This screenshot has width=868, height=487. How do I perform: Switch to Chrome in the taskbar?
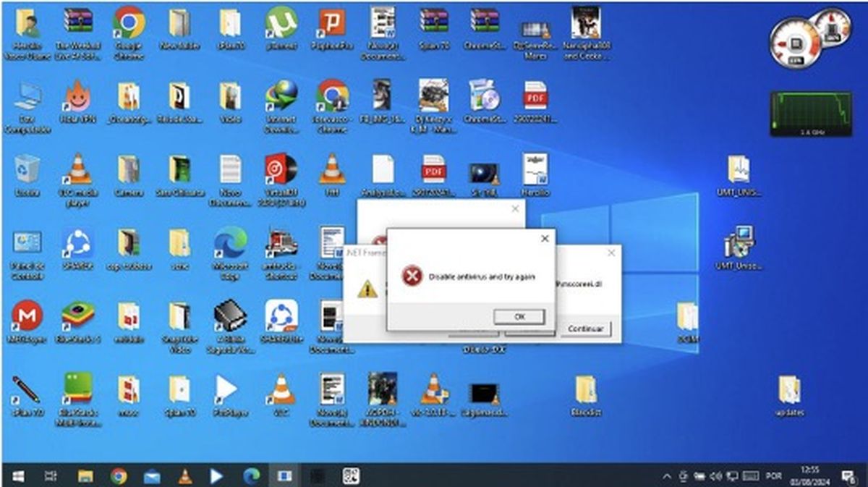click(119, 475)
